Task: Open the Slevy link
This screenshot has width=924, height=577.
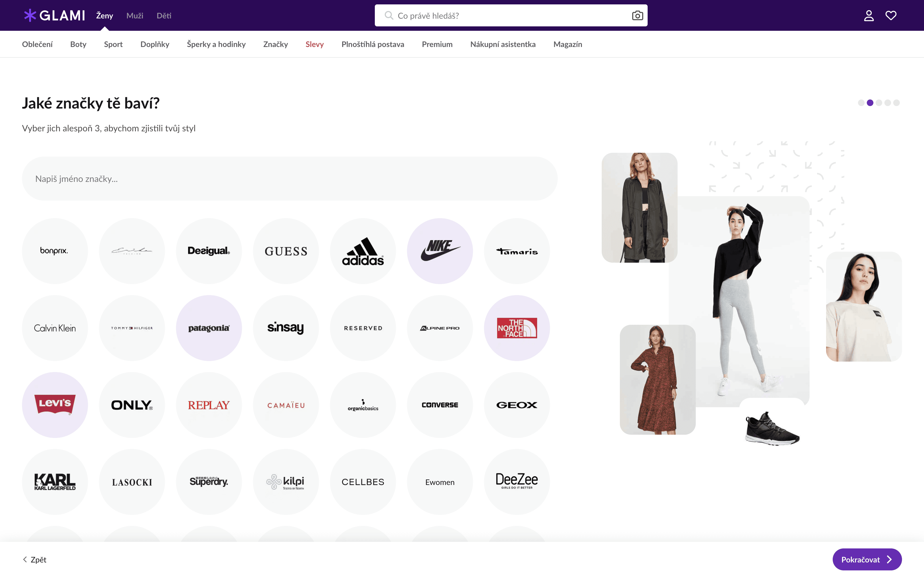Action: point(315,44)
